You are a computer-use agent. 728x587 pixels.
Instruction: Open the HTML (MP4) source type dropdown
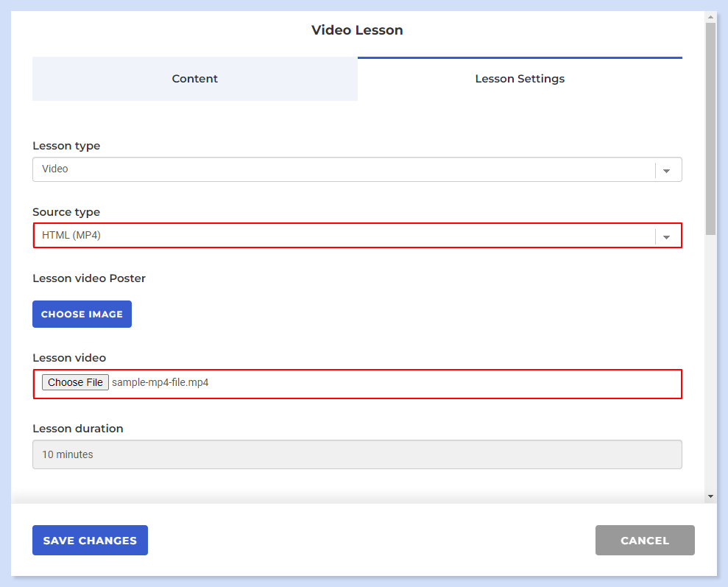click(x=357, y=236)
